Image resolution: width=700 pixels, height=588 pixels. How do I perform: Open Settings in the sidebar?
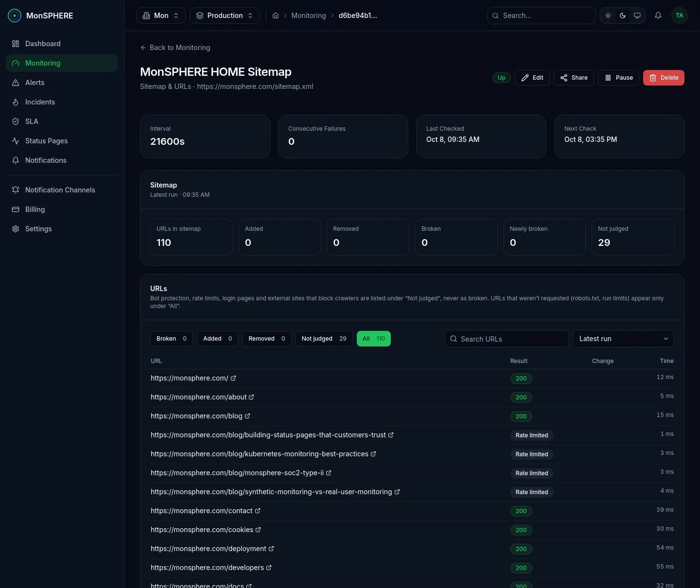coord(62,229)
